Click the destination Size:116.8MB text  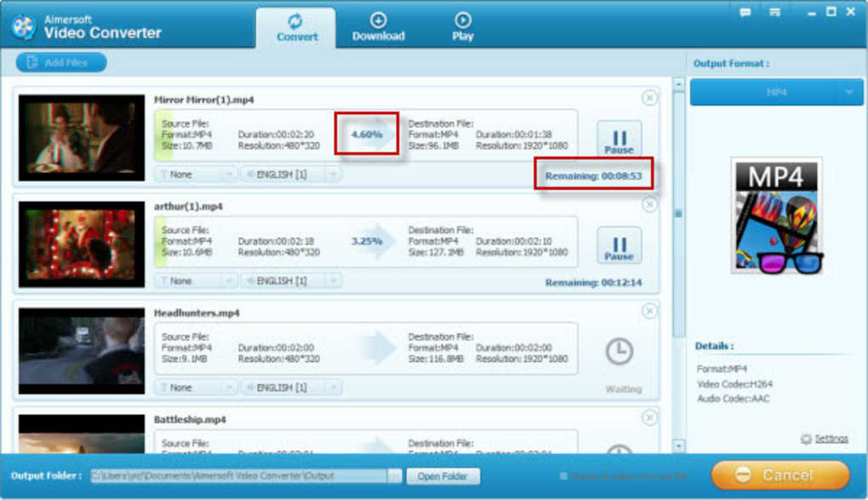(x=436, y=359)
